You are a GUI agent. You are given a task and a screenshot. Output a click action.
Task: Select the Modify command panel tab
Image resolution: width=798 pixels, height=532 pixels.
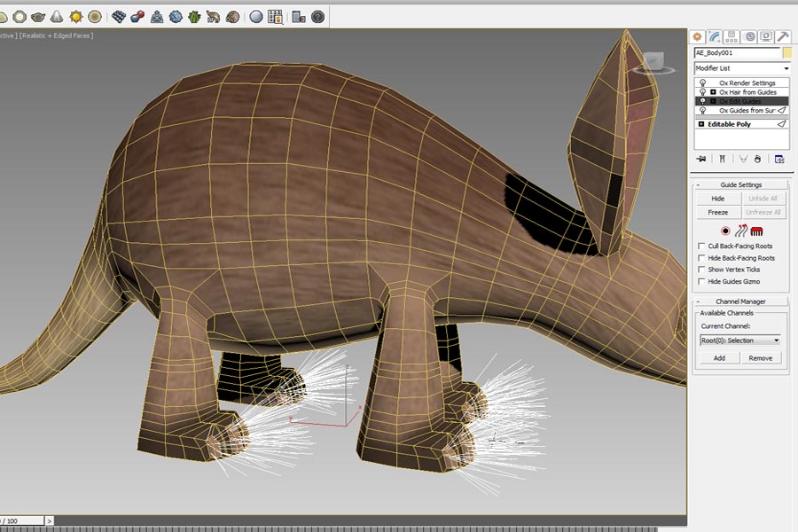point(715,36)
